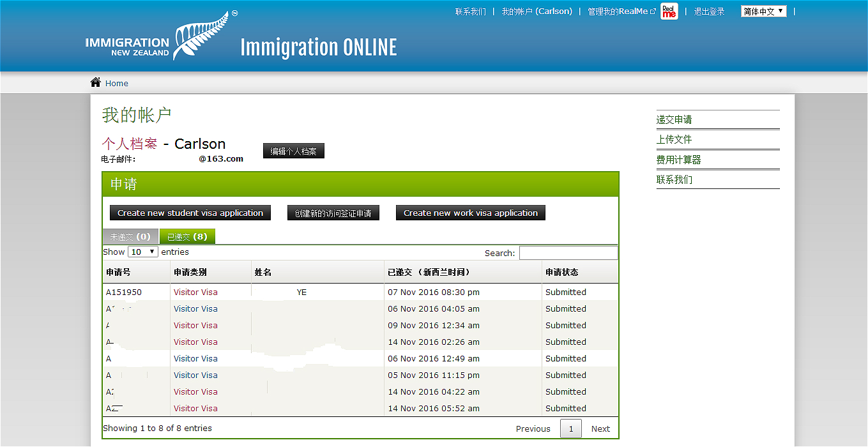Open the 简体中文 language dropdown
The image size is (868, 447).
click(x=763, y=11)
